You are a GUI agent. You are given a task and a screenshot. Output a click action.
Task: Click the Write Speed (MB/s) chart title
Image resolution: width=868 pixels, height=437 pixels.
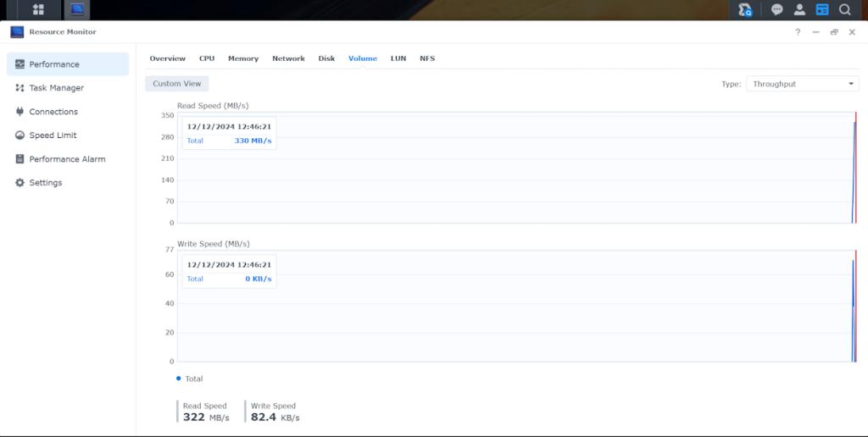pos(213,244)
